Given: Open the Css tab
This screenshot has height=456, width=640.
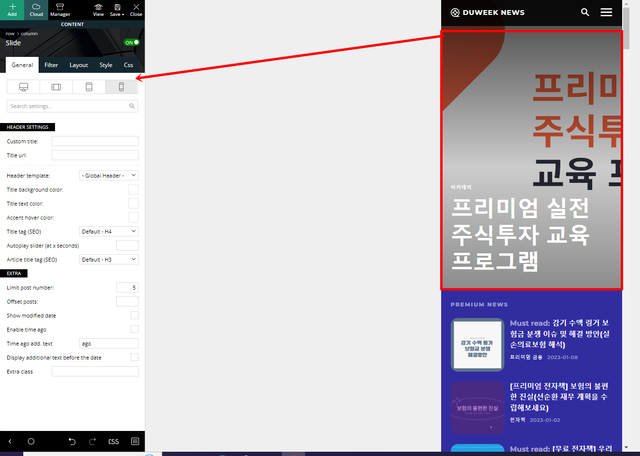Looking at the screenshot, I should 128,65.
